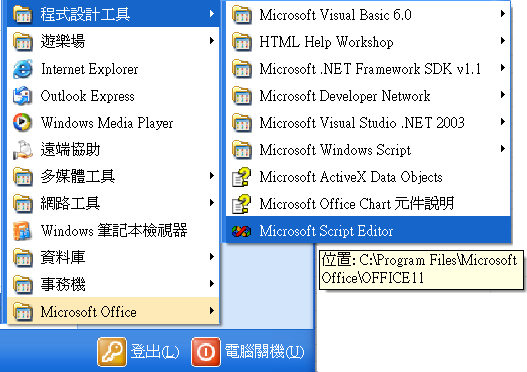Expand the 多媒體工具 submenu arrow

click(x=212, y=176)
